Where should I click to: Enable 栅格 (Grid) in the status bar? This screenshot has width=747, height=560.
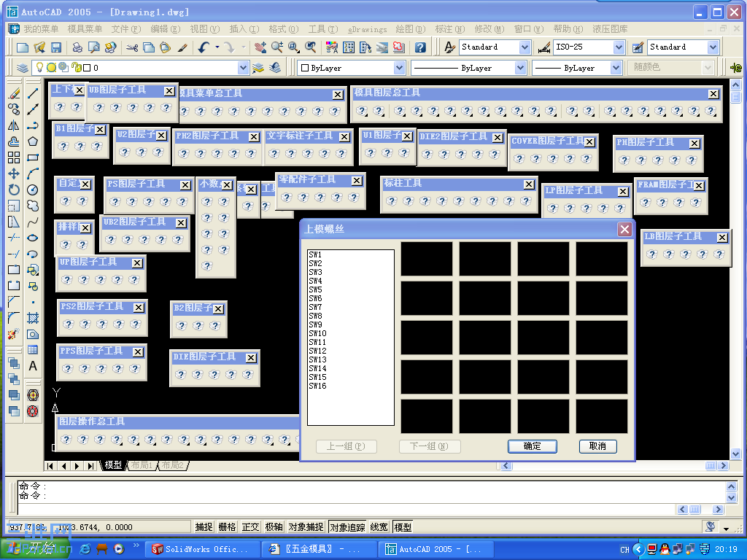pos(228,526)
